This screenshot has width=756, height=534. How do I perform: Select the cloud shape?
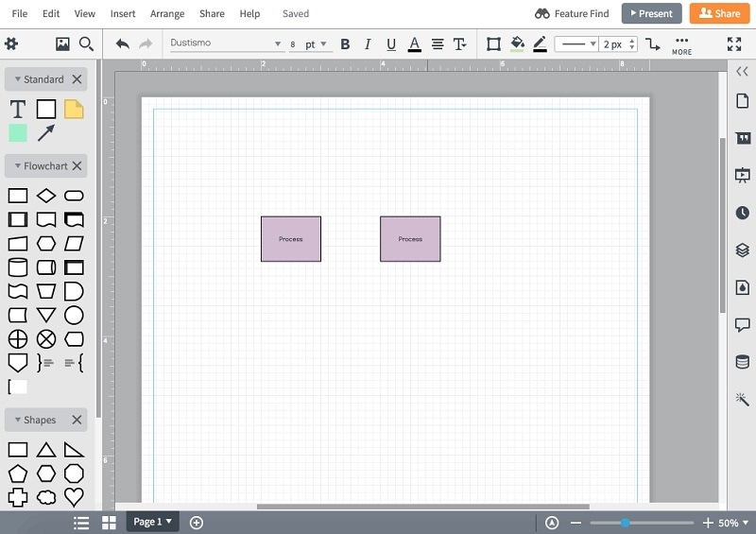pos(45,497)
